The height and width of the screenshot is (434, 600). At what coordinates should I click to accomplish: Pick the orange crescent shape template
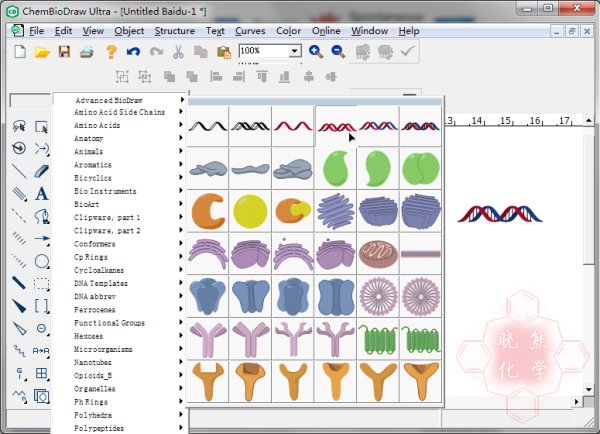click(208, 211)
